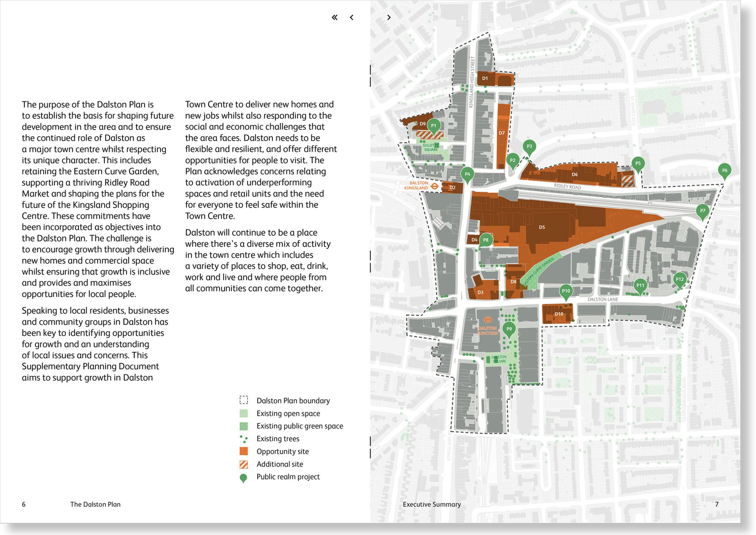The image size is (756, 535).
Task: Select public realm marker P12
Action: [679, 279]
